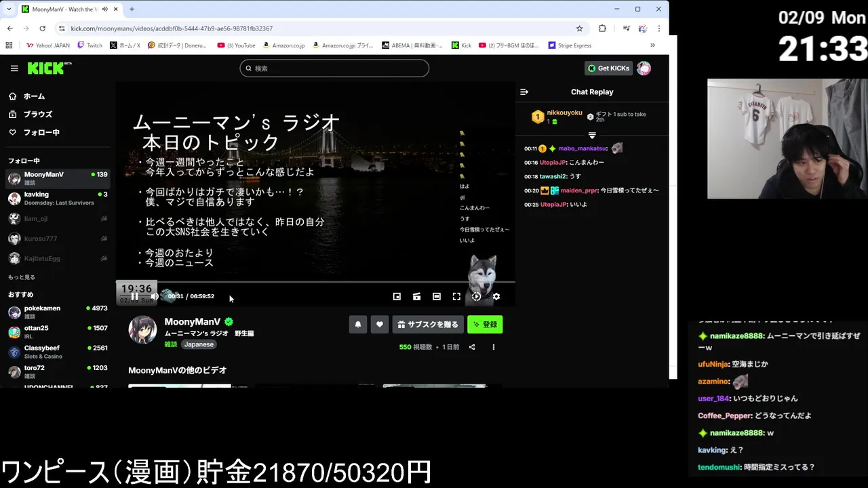Open the (3) YouTube bookmark
The height and width of the screenshot is (488, 868).
237,45
